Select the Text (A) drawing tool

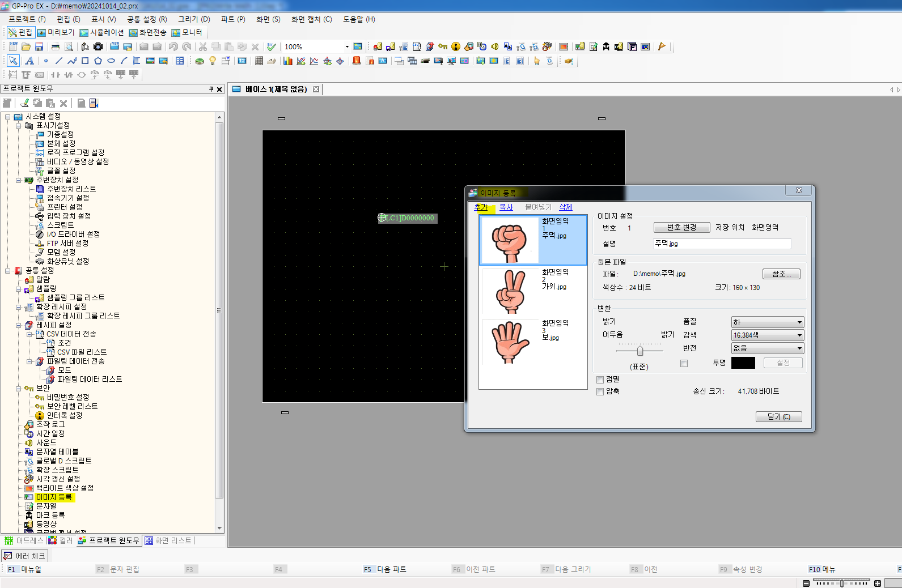coord(29,61)
